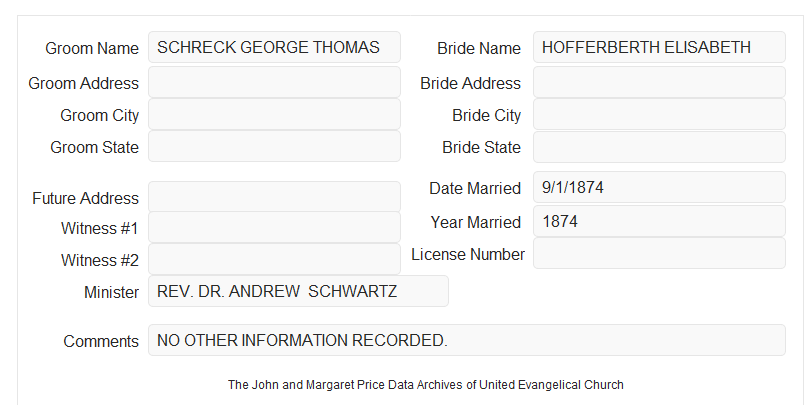The height and width of the screenshot is (405, 805).
Task: Select the Date Married field
Action: click(x=659, y=187)
